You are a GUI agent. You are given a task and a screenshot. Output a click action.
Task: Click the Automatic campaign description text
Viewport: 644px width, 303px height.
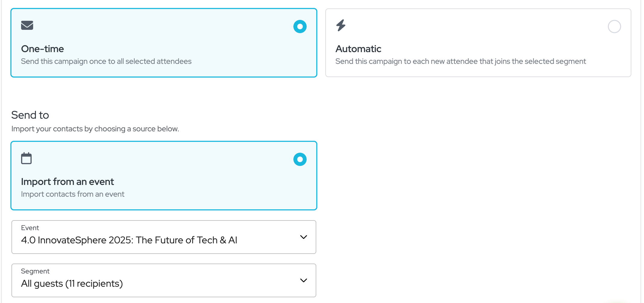(461, 61)
